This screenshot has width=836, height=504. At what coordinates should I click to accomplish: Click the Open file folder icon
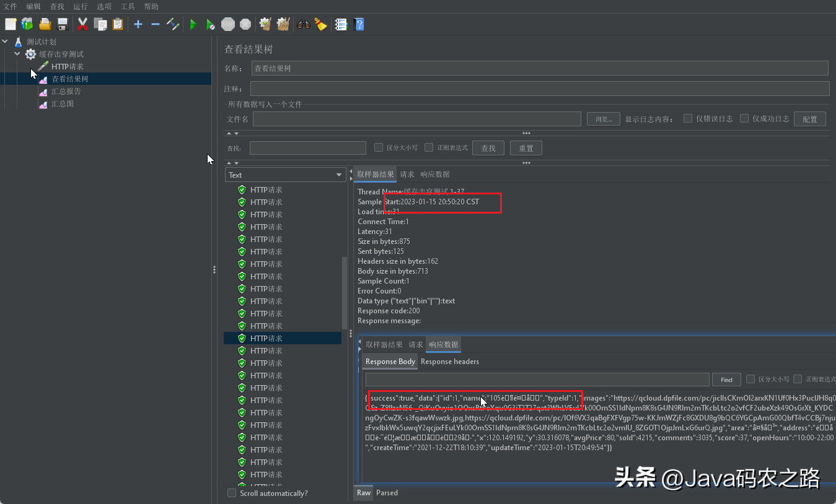coord(45,24)
